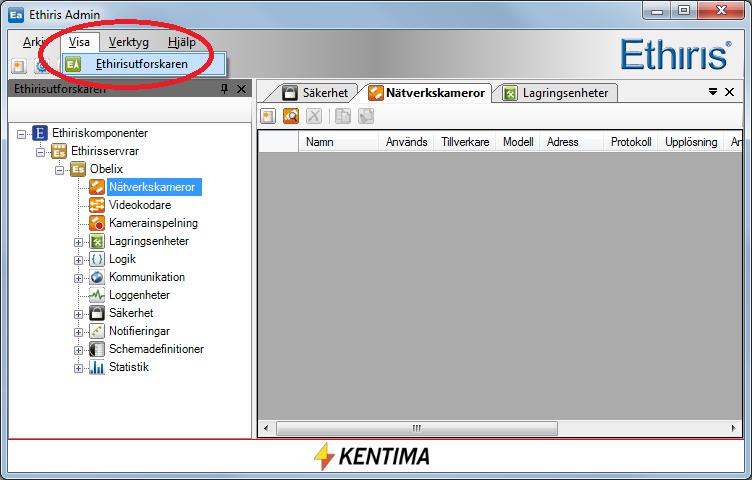This screenshot has height=480, width=752.
Task: Expand the Säkerhet tree node
Action: 78,314
